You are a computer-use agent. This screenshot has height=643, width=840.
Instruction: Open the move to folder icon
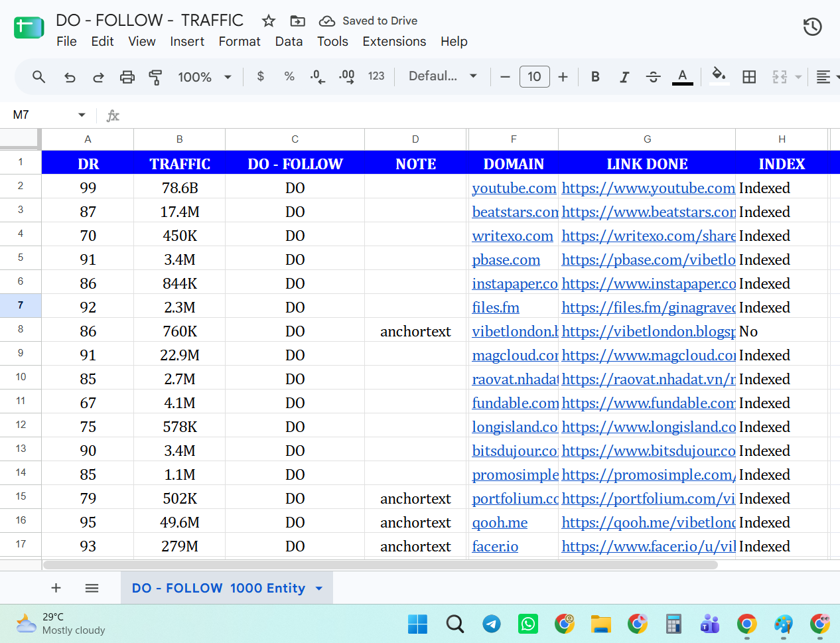click(298, 21)
